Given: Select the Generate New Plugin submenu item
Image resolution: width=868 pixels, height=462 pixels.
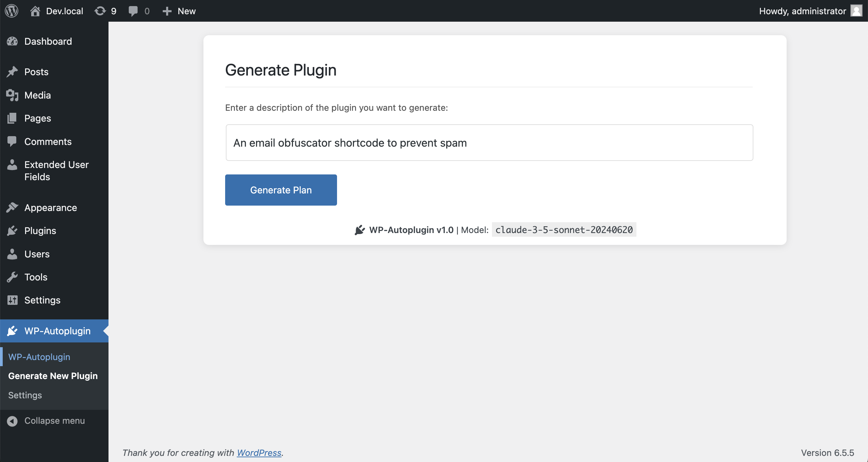Looking at the screenshot, I should [53, 376].
